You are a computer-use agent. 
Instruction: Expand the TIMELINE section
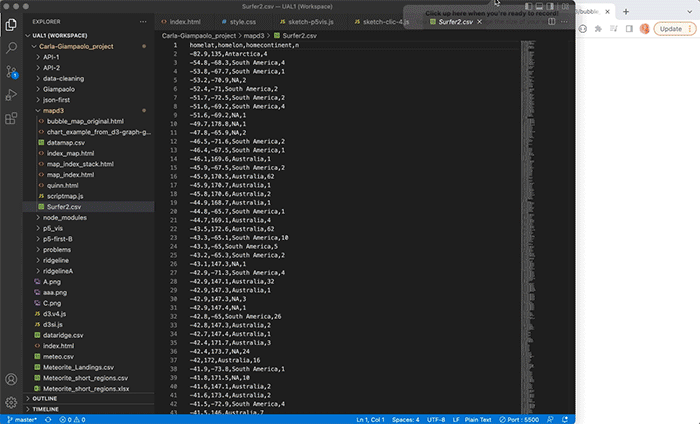pyautogui.click(x=46, y=409)
